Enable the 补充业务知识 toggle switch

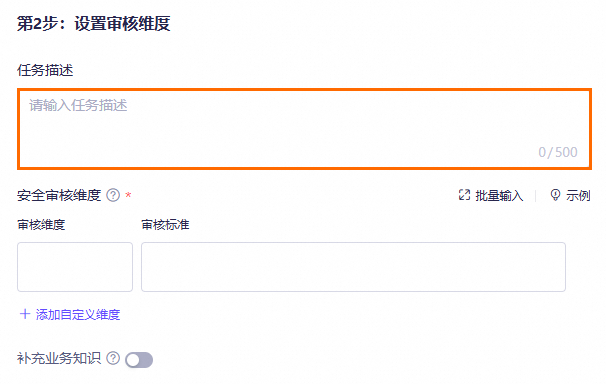click(139, 360)
